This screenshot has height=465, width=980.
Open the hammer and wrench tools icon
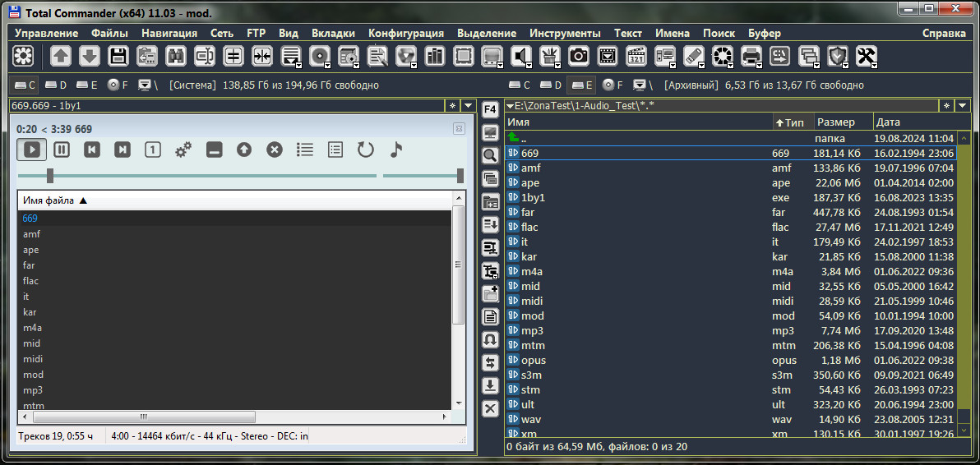[866, 56]
